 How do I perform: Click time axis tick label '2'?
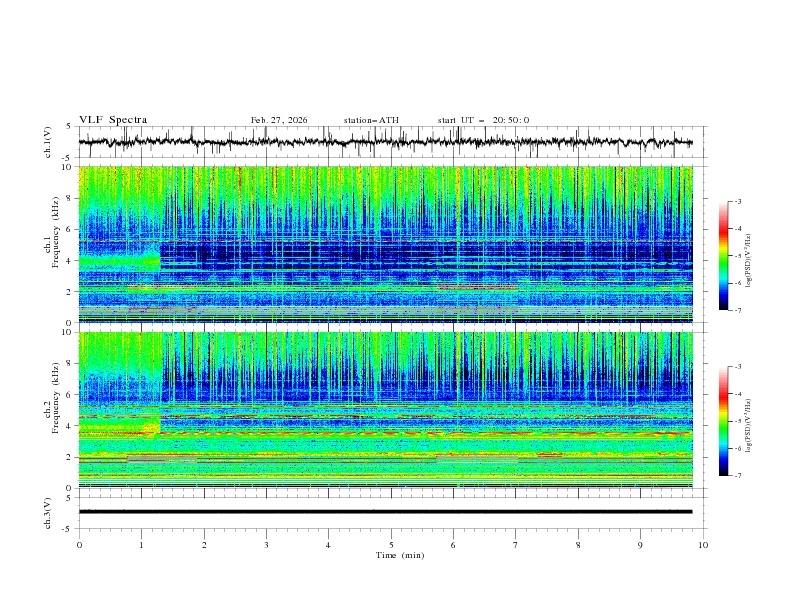[204, 545]
